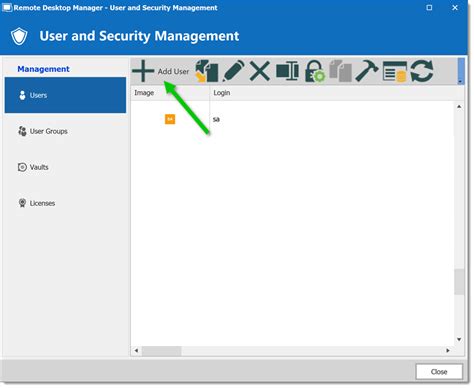Screen dimensions: 474x388
Task: Open Vaults section
Action: 65,167
